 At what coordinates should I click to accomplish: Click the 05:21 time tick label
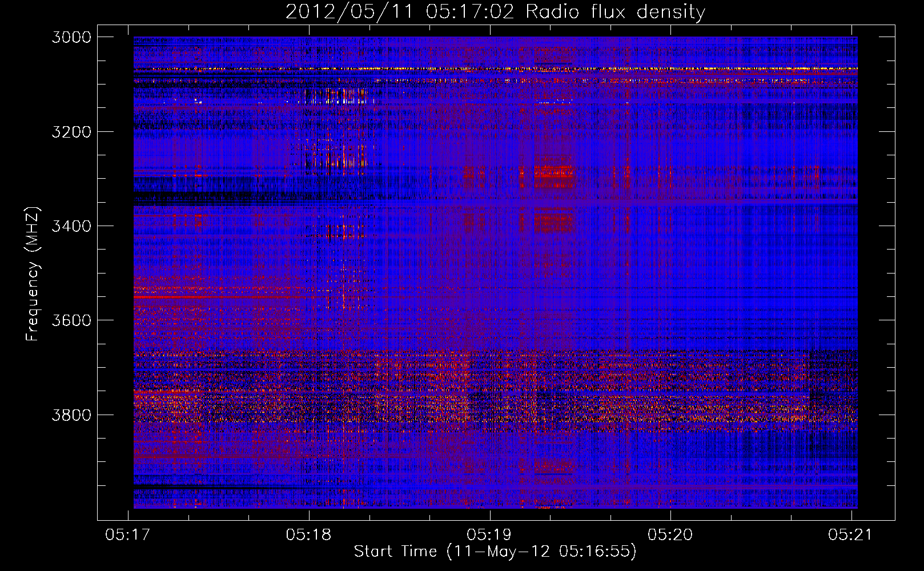851,534
